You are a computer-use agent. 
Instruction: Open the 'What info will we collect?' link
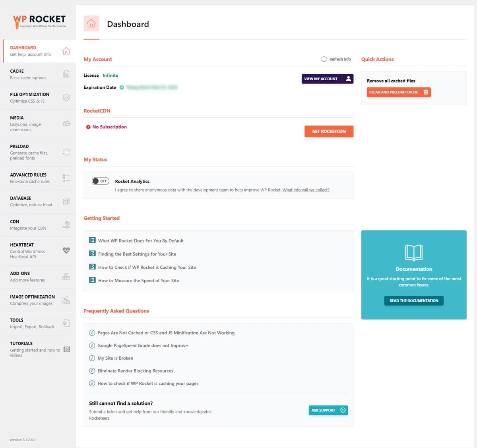pos(306,190)
